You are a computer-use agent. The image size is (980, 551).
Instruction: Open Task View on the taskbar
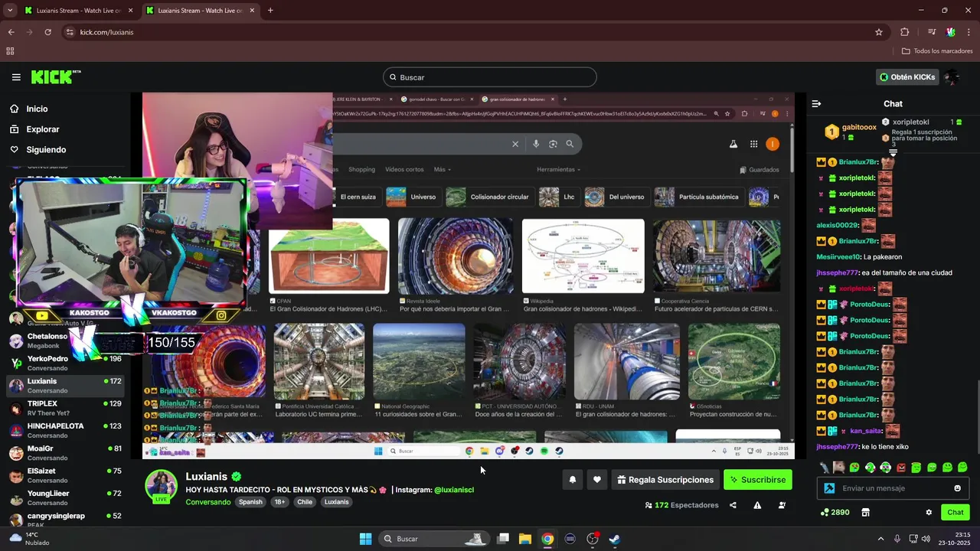[x=503, y=539]
